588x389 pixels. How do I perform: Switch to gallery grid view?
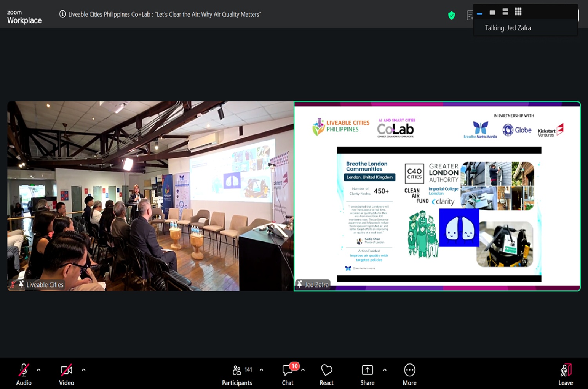(x=518, y=12)
